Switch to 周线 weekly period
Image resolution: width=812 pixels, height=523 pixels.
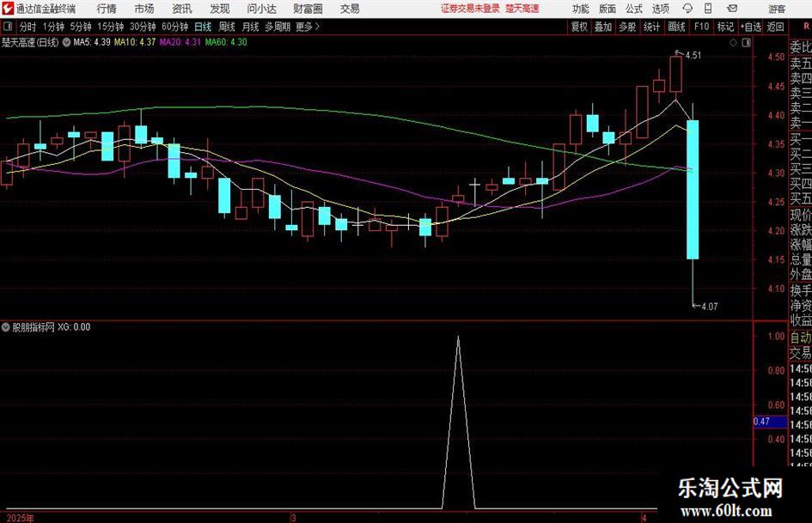[x=227, y=27]
